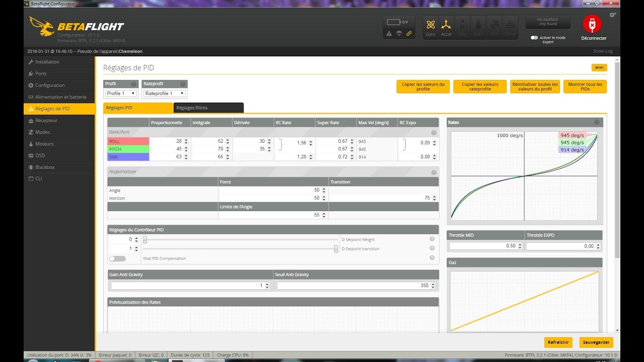Open the Configuration section
Image resolution: width=644 pixels, height=362 pixels.
tap(59, 85)
